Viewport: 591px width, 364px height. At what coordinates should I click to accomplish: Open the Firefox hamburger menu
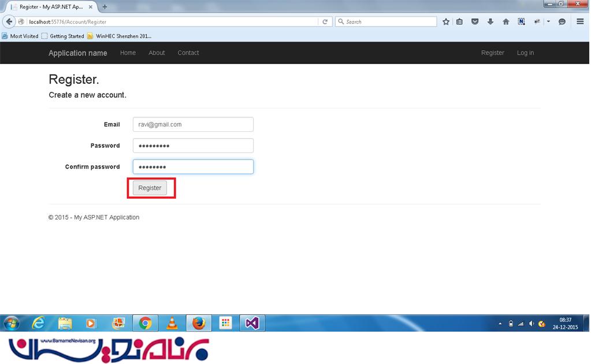pyautogui.click(x=580, y=22)
